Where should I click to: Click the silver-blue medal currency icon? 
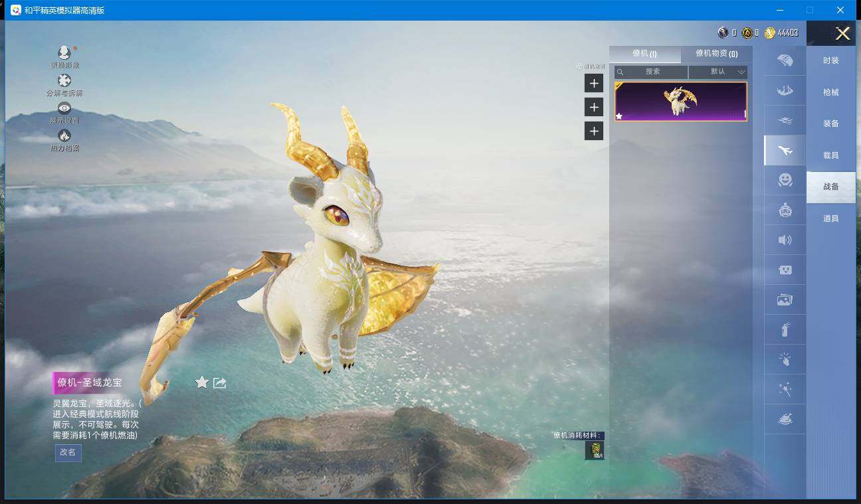[723, 33]
